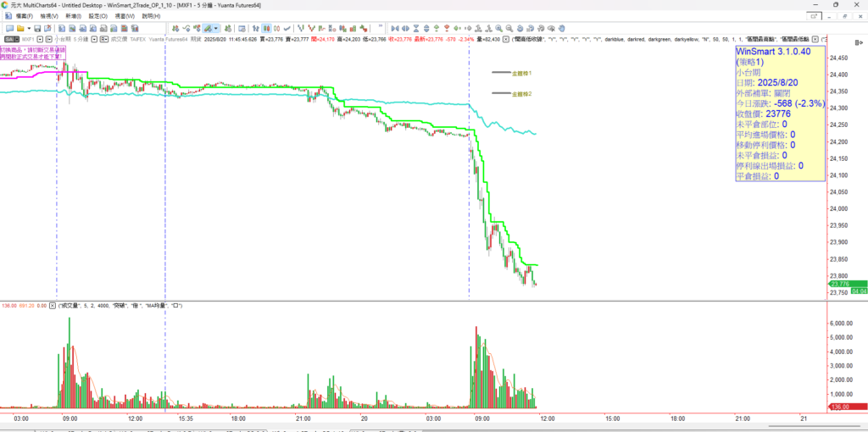Image resolution: width=868 pixels, height=432 pixels.
Task: Click the magenta notice text box on chart
Action: coord(33,53)
